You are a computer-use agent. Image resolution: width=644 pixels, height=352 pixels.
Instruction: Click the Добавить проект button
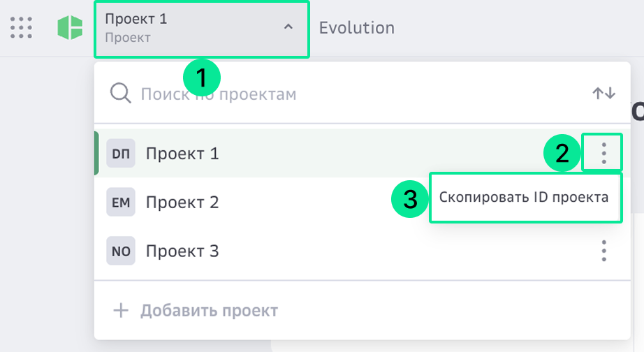[196, 311]
